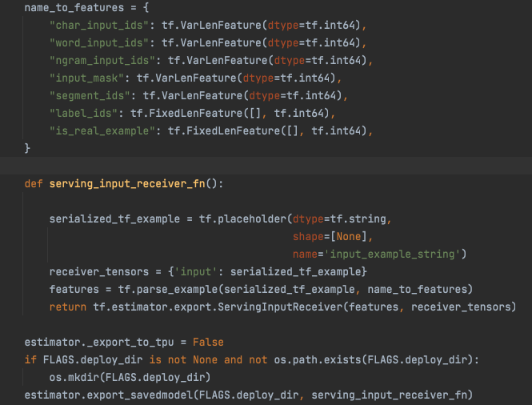Viewport: 532px width, 405px height.
Task: Select the "ngram_input_ids" dictionary key
Action: point(102,60)
